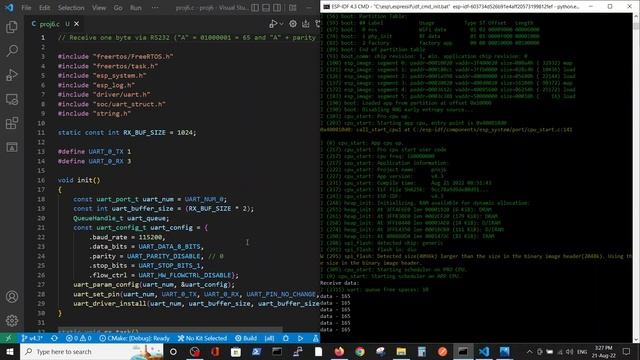Open the Extensions view
This screenshot has width=640, height=360.
coord(12,123)
